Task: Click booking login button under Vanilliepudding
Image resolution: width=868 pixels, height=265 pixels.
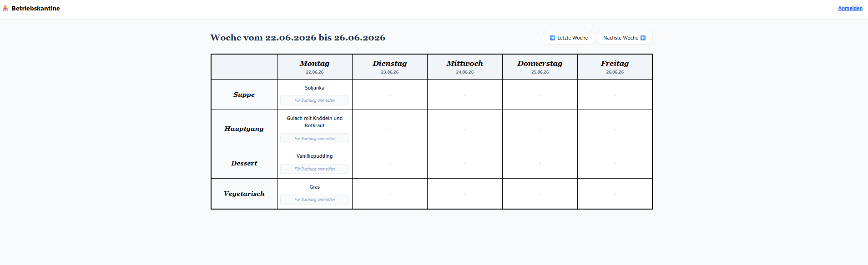Action: point(314,169)
